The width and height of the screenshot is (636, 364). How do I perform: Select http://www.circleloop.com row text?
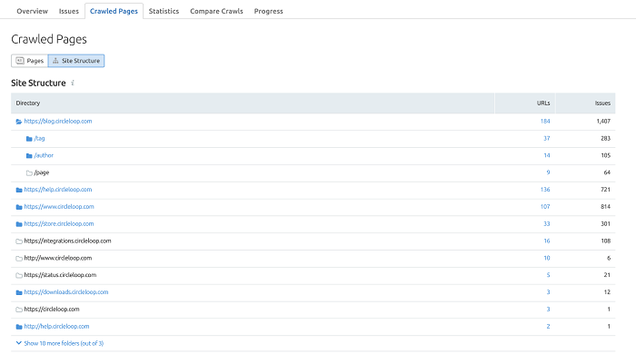coord(58,258)
